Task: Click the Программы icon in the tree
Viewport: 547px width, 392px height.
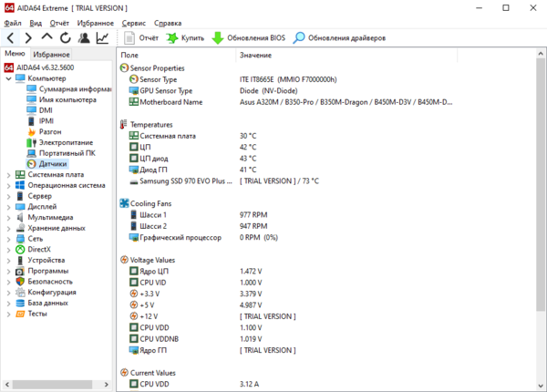Action: tap(20, 271)
